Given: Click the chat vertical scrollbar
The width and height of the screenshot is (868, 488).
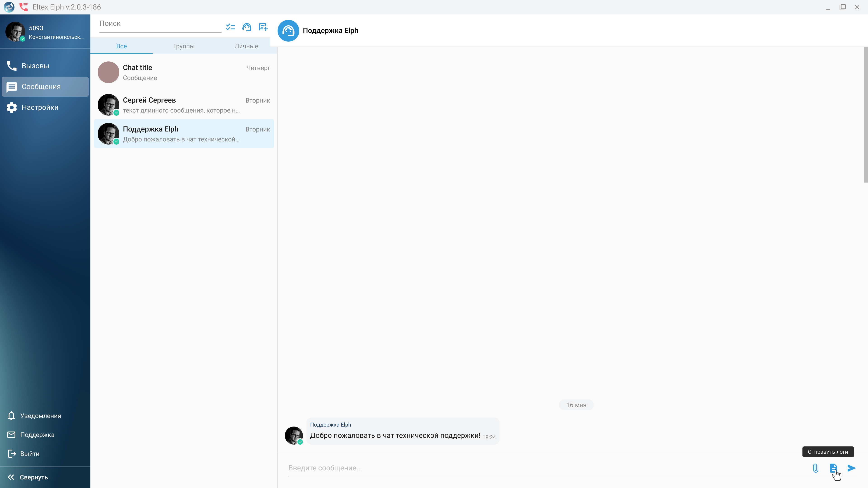Looking at the screenshot, I should 866,115.
